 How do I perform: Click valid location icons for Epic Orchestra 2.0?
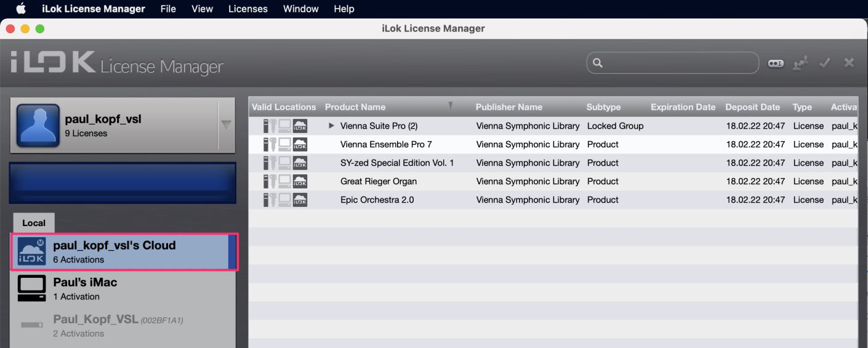(x=285, y=200)
